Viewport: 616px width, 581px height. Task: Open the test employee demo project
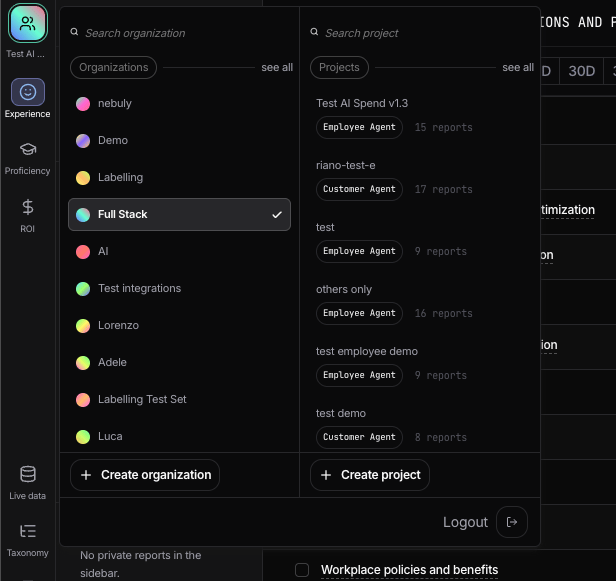pos(367,352)
